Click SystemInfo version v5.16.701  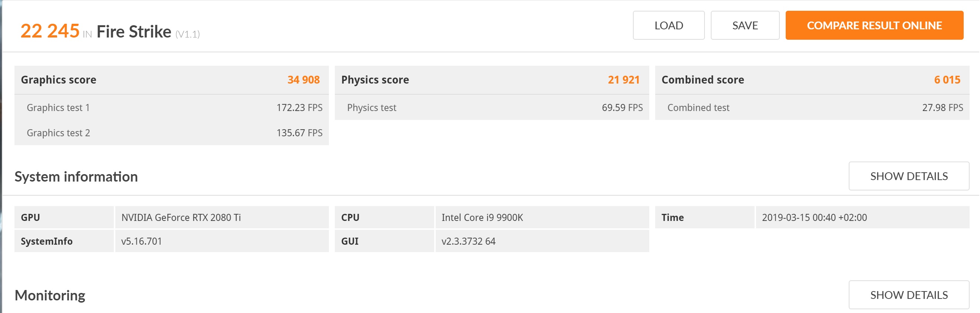tap(142, 241)
